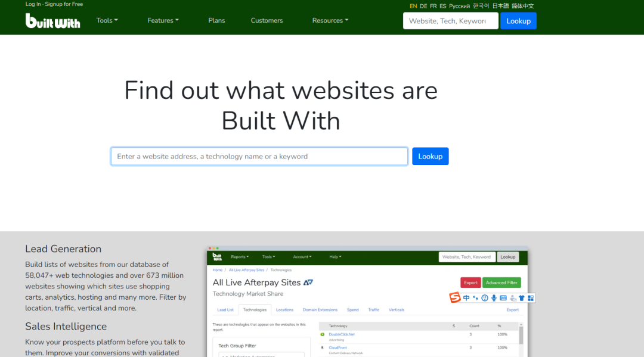
Task: Activate the voice input microphone icon
Action: point(494,297)
